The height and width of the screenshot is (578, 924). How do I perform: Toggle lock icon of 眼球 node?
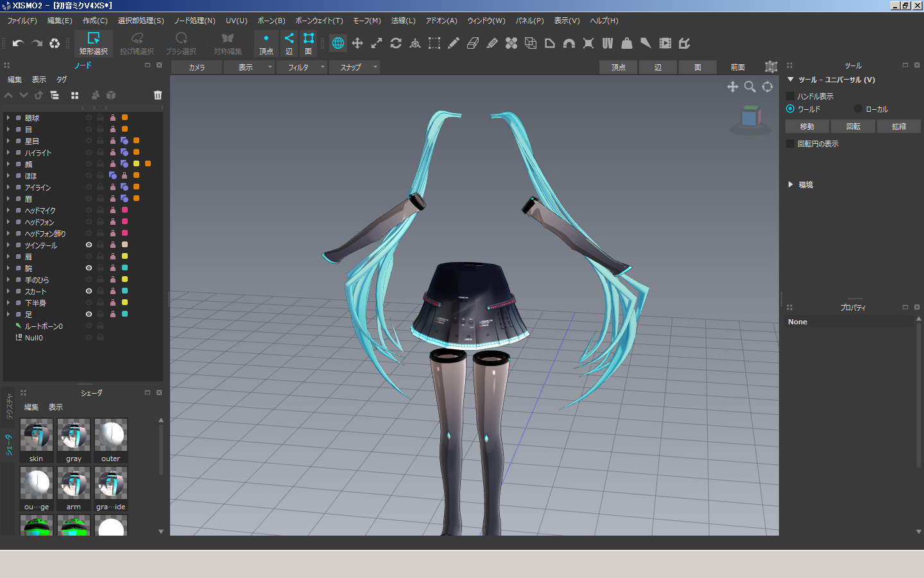point(100,118)
